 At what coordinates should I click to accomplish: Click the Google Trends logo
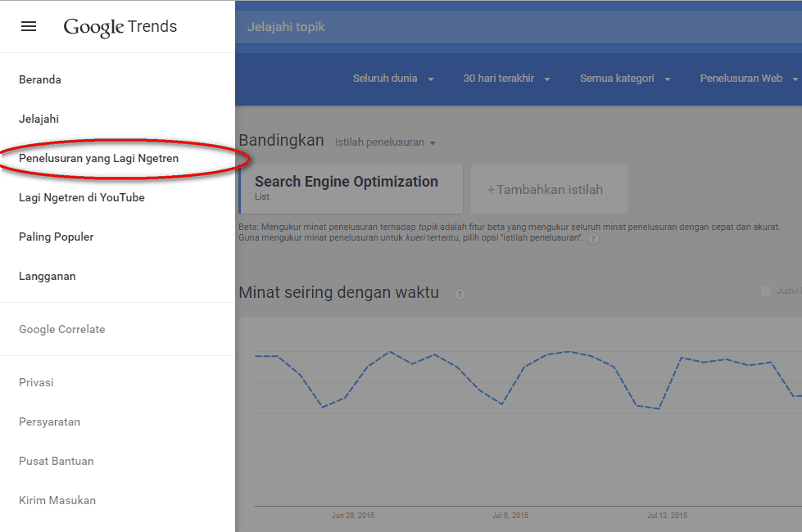coord(120,26)
